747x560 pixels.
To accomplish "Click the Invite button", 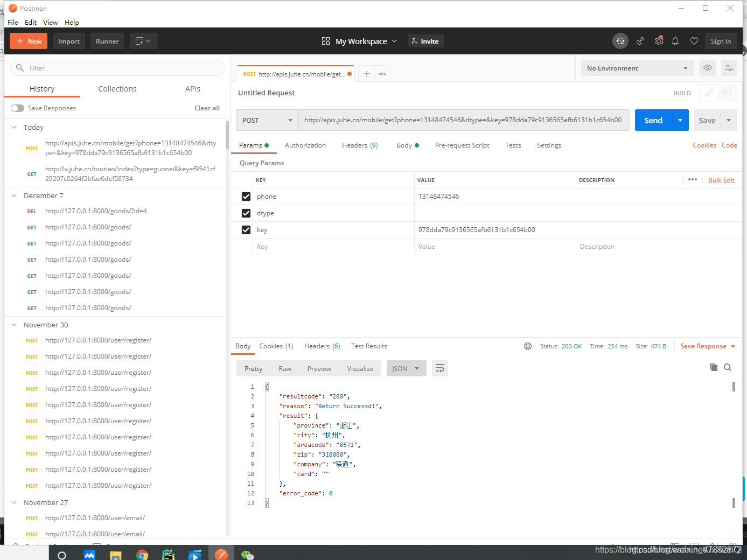I will (425, 41).
